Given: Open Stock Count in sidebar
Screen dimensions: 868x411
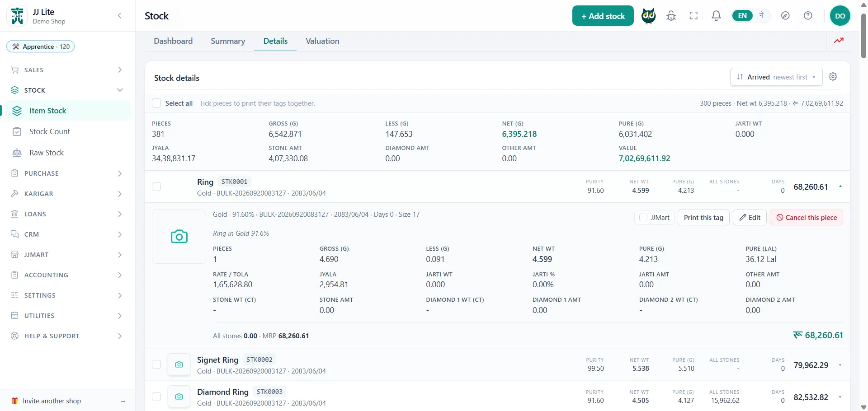Looking at the screenshot, I should (x=67, y=131).
